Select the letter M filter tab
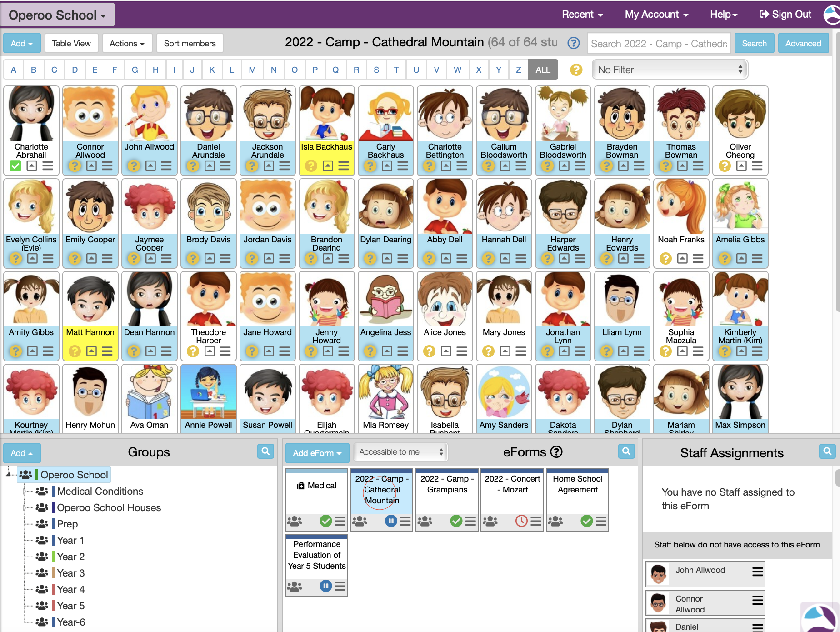This screenshot has height=632, width=840. coord(252,70)
